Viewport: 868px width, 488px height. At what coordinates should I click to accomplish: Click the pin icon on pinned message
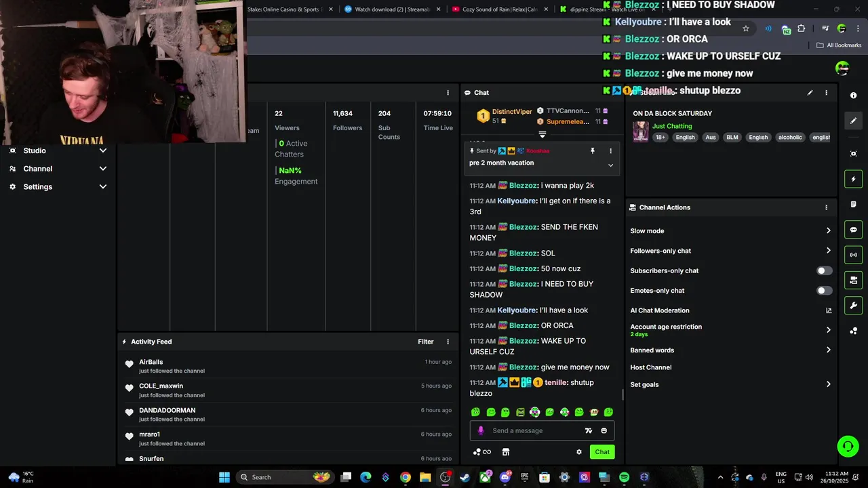(x=592, y=151)
